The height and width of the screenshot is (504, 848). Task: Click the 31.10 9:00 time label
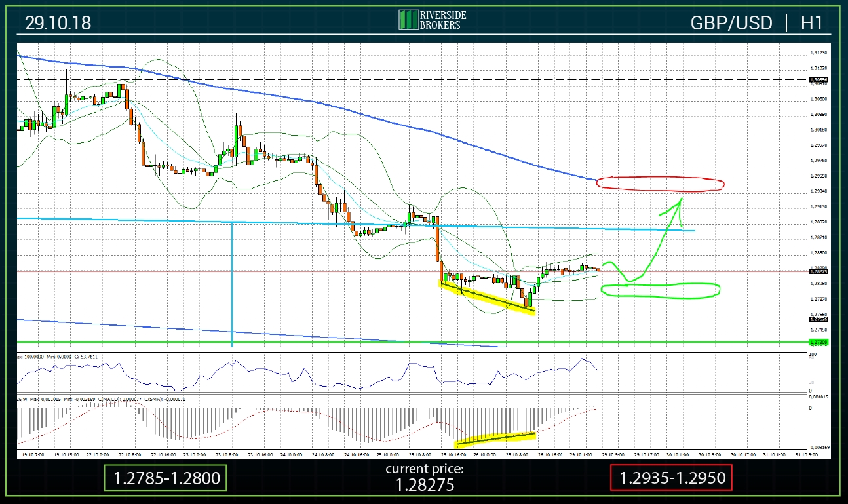tap(806, 454)
